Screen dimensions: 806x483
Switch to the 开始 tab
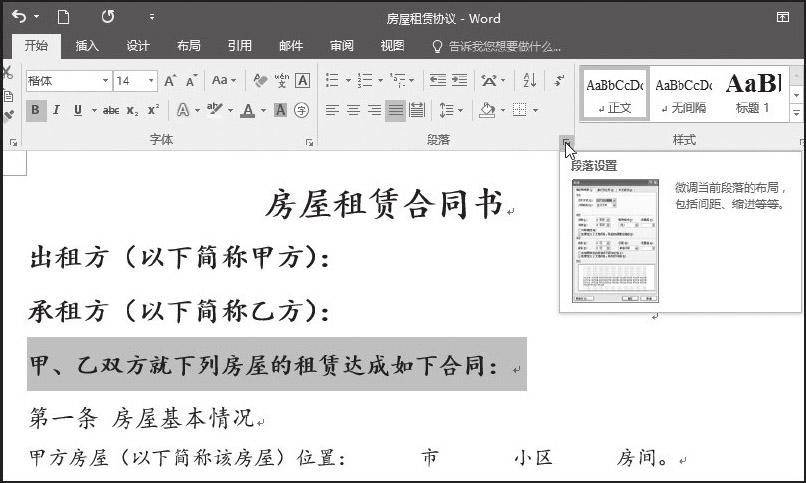tap(36, 46)
